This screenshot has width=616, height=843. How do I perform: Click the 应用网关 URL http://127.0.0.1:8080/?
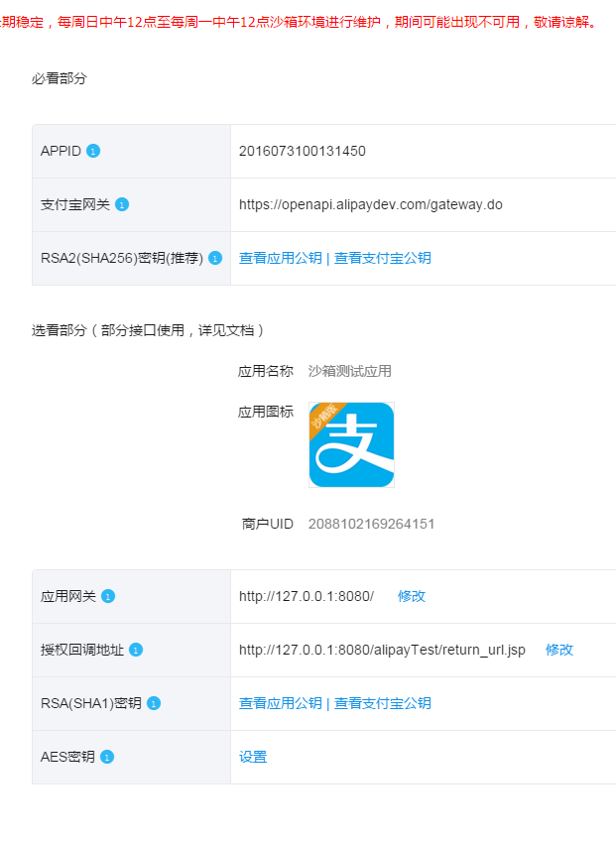307,596
